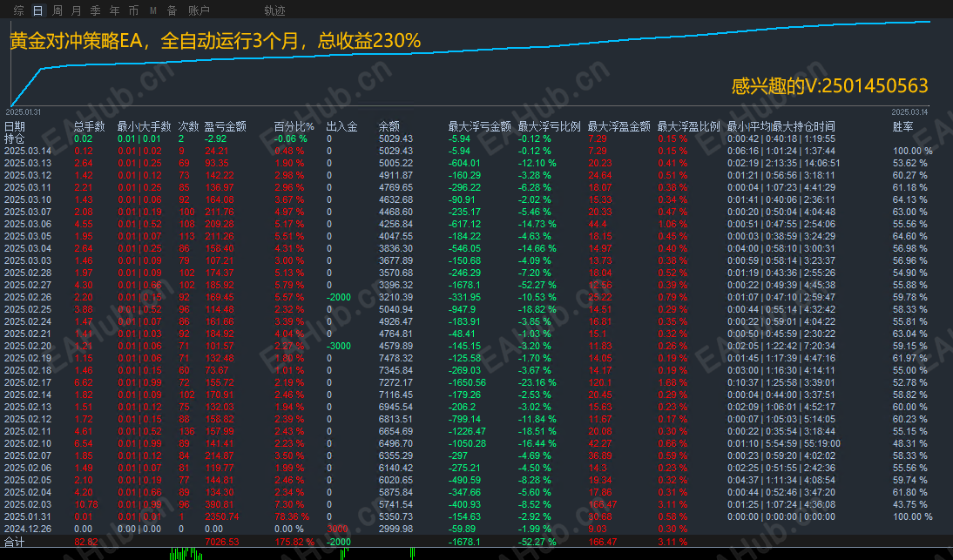
Task: Click holding time 0:01:10 | 5:54:59 | 55:19:00
Action: tap(783, 443)
